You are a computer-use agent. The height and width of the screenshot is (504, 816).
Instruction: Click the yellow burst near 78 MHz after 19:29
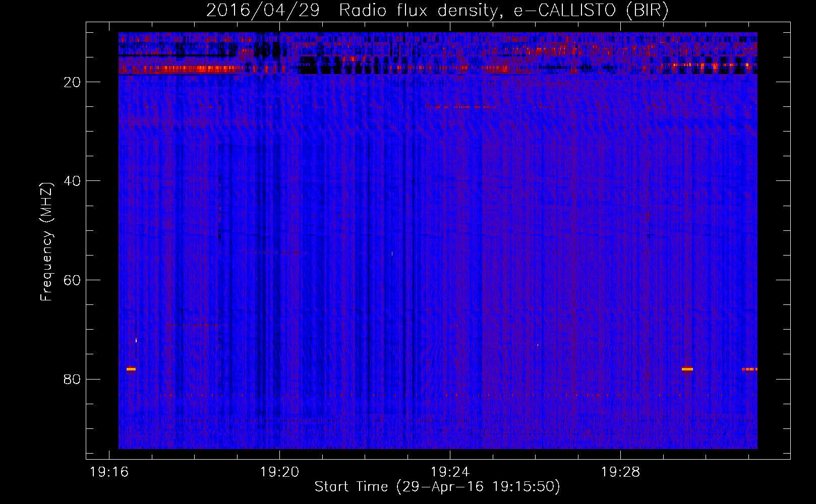pyautogui.click(x=687, y=369)
